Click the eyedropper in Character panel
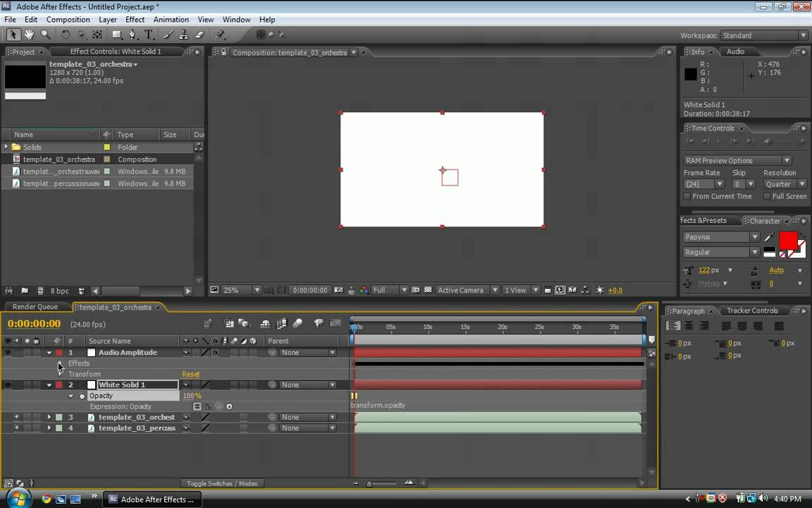Screen dimensions: 812x508 tap(769, 237)
